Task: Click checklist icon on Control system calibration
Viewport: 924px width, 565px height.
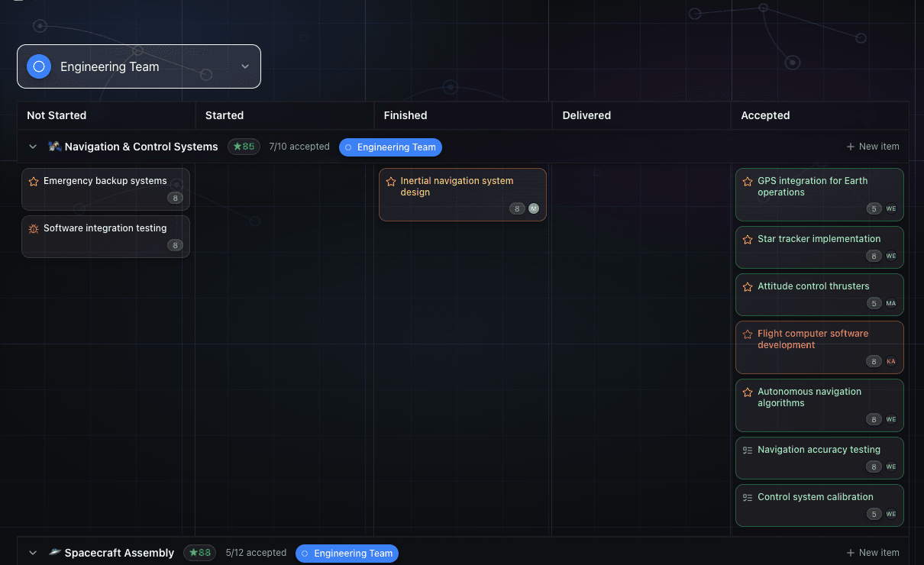Action: pyautogui.click(x=748, y=498)
